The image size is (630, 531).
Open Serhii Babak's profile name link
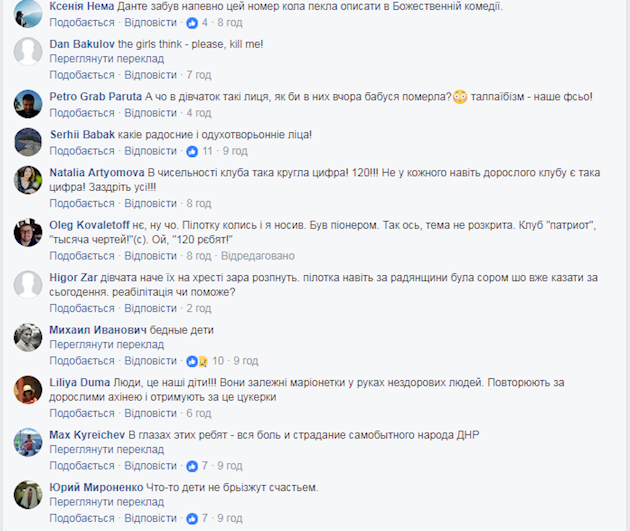coord(82,135)
